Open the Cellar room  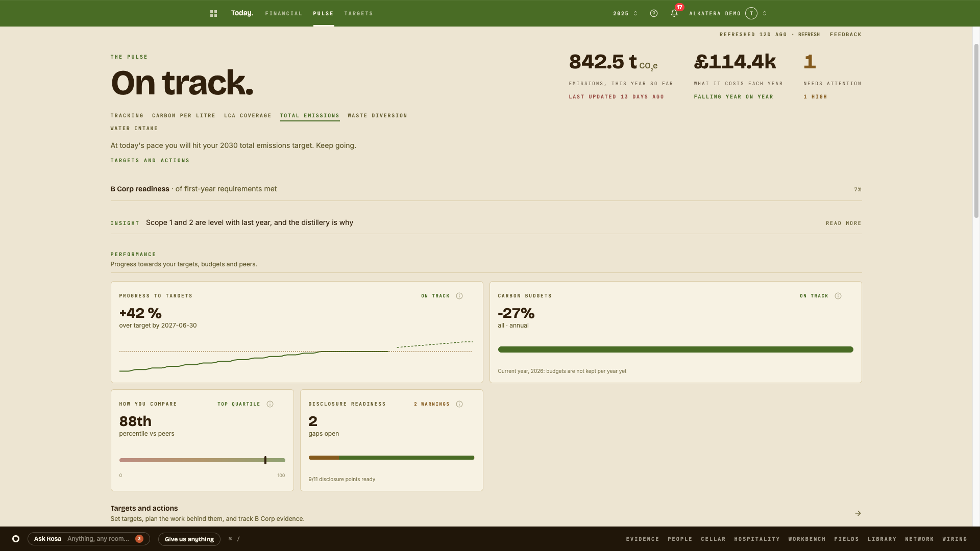714,539
